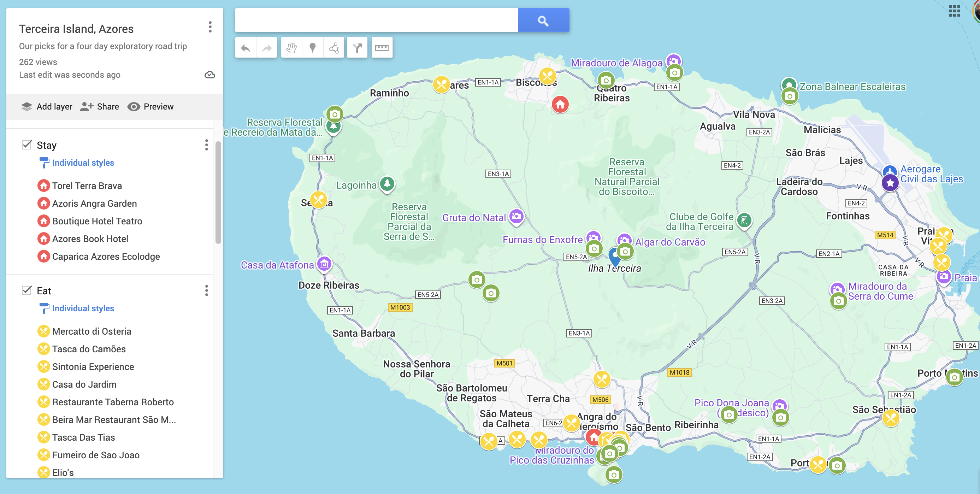Uncheck the Eat layer checkbox
Viewport: 980px width, 494px height.
pos(26,290)
